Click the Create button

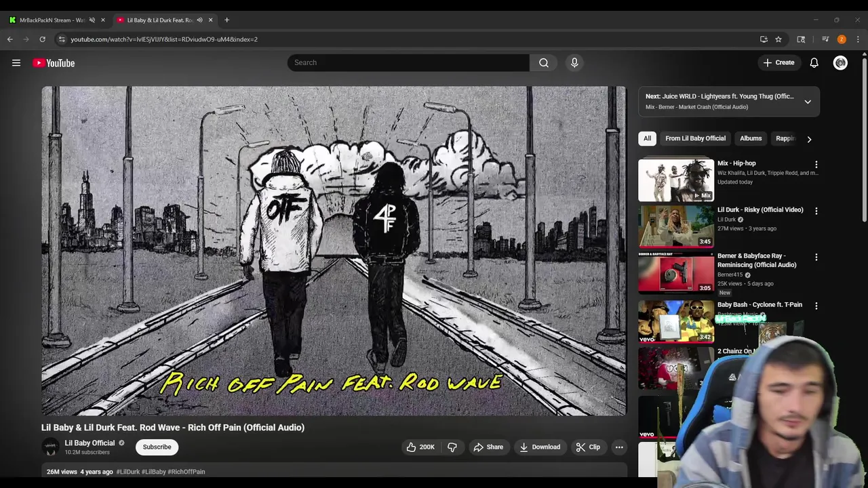pyautogui.click(x=778, y=62)
